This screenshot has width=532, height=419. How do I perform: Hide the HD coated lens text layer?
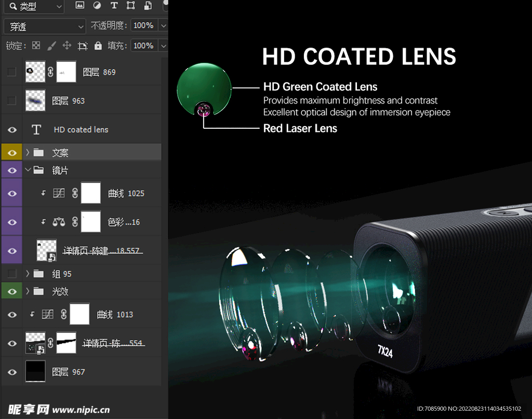pyautogui.click(x=12, y=130)
